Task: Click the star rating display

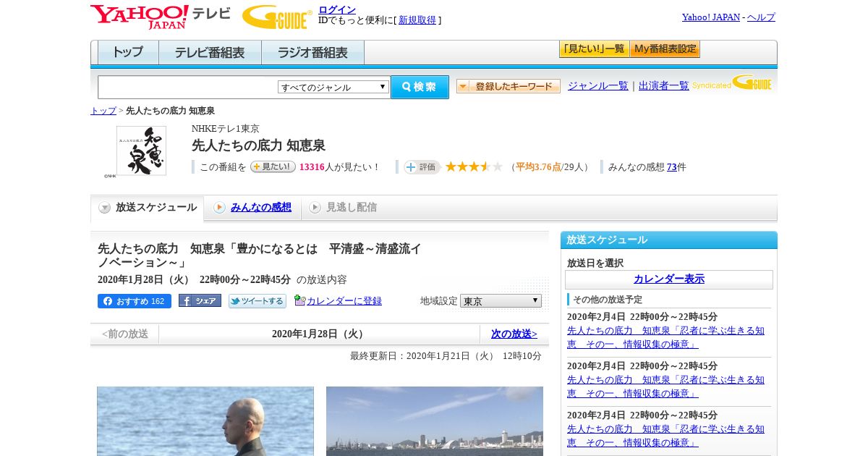Action: tap(474, 167)
